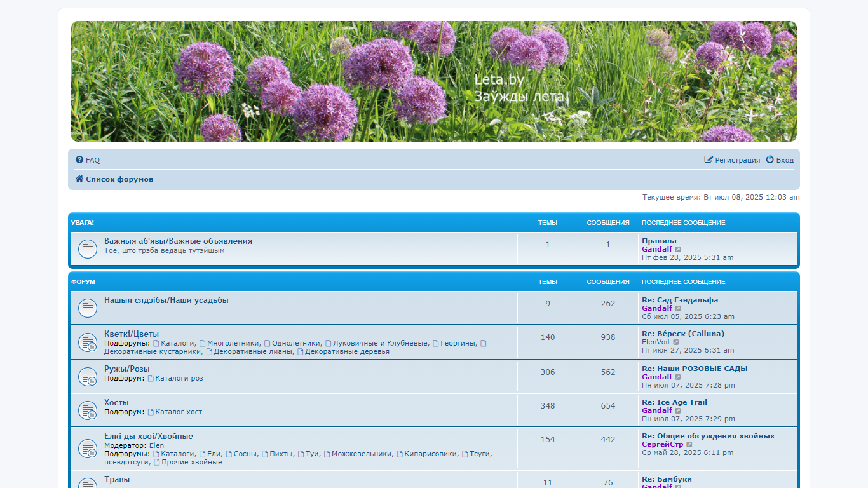Open the Регистрация link
The image size is (868, 488).
point(738,160)
